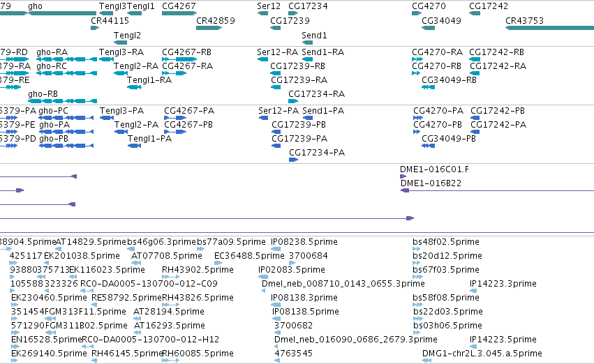
Task: Select the RE58792.5prime EST label
Action: coord(126,298)
